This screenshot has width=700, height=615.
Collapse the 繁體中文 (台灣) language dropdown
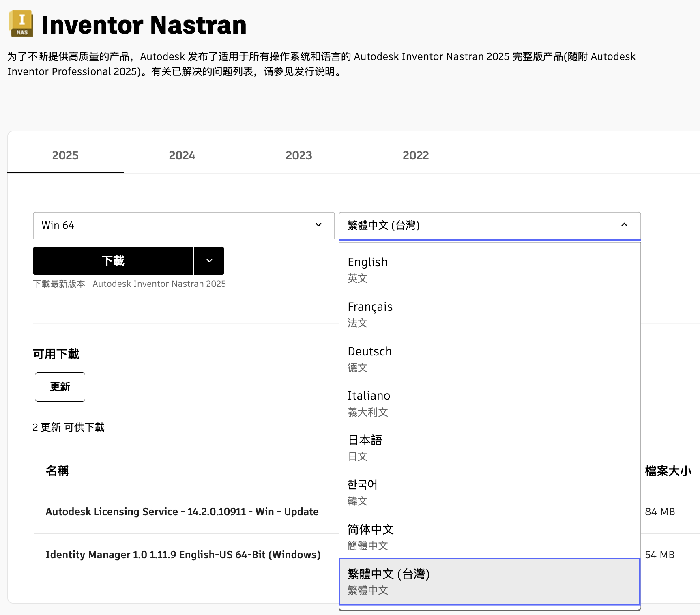tap(490, 226)
